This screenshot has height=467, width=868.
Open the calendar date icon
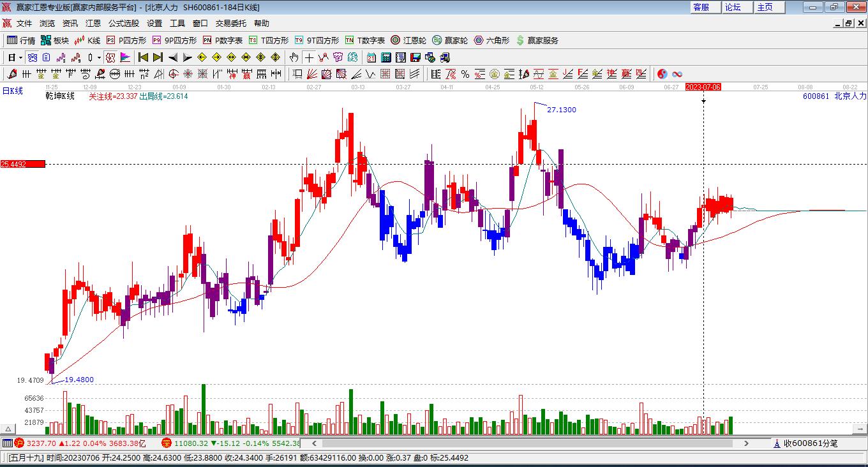[371, 57]
